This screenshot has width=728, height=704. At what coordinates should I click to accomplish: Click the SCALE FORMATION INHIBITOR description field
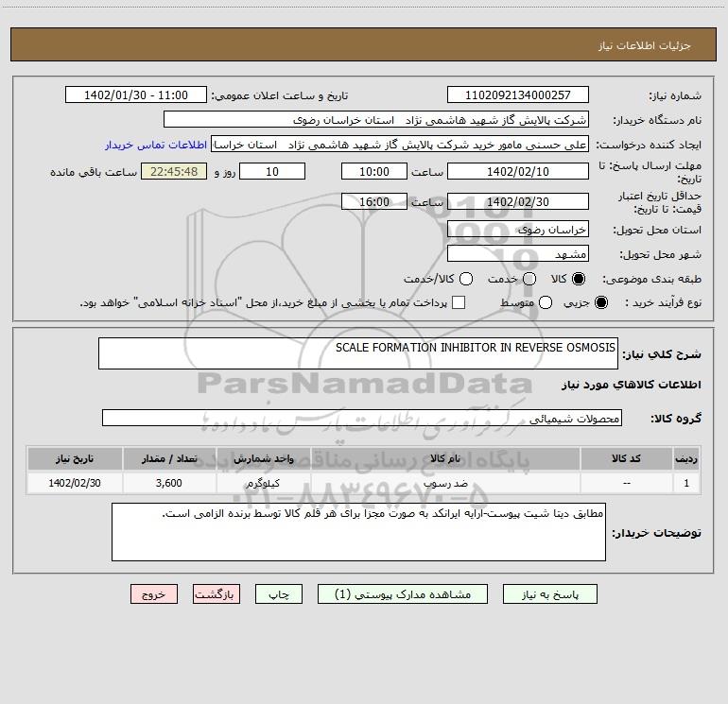(x=358, y=353)
